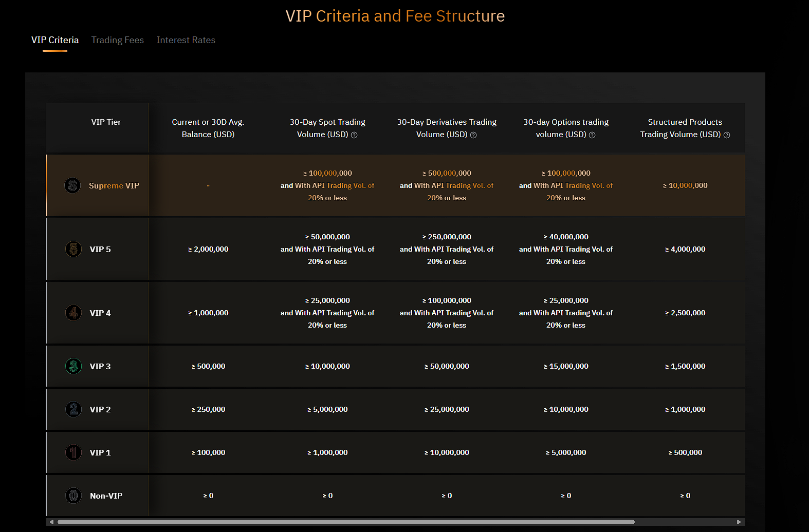Switch to the Trading Fees tab
This screenshot has width=809, height=532.
tap(117, 40)
